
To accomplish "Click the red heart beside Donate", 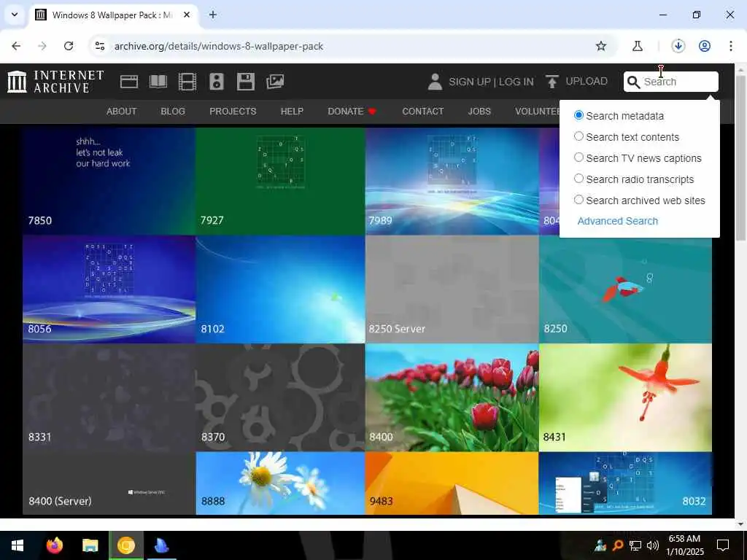I will pos(372,112).
